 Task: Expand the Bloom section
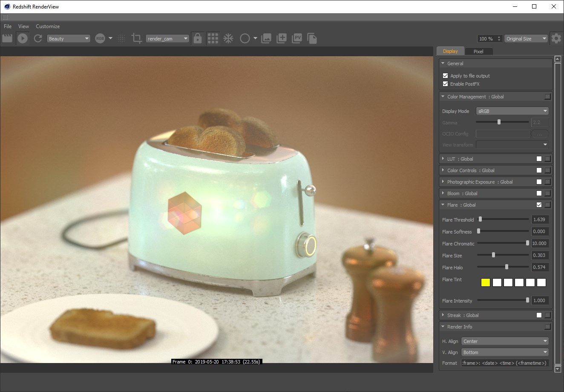443,193
